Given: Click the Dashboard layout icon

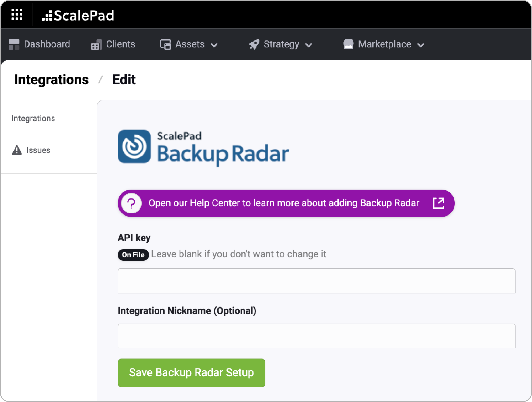Looking at the screenshot, I should (x=14, y=45).
